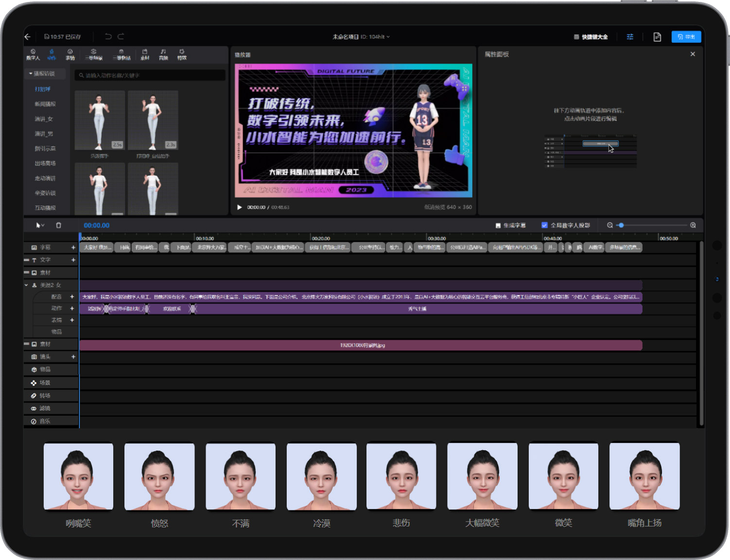Toggle the properties panel sliders icon
Viewport: 730px width, 560px height.
pos(630,37)
